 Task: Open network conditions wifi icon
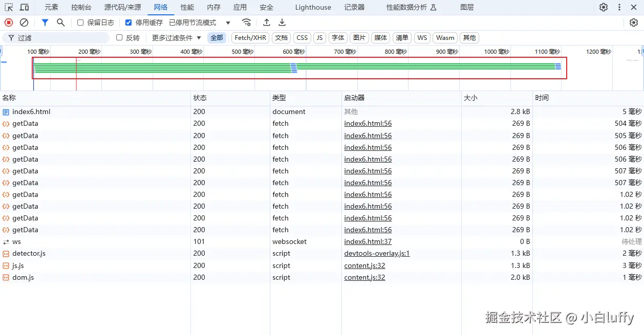coord(247,23)
